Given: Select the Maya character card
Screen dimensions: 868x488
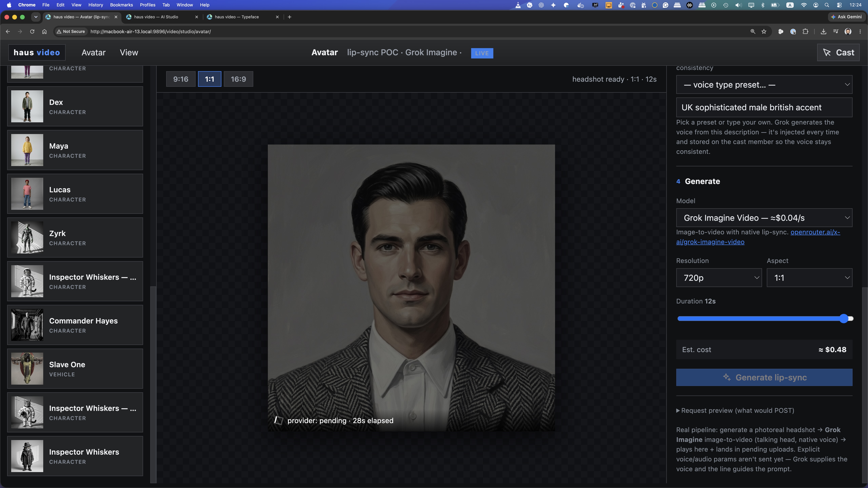Looking at the screenshot, I should point(75,150).
